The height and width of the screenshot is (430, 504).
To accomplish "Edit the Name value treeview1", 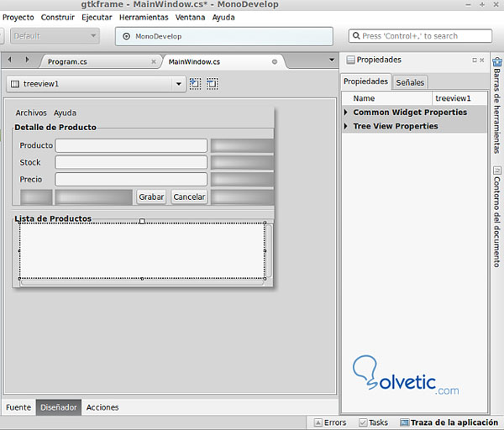I will [x=459, y=98].
